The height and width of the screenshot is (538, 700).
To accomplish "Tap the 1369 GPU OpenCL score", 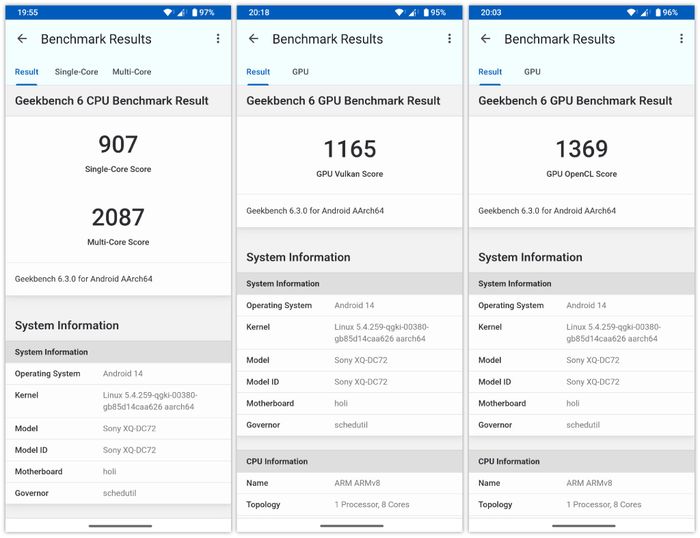I will (x=582, y=149).
